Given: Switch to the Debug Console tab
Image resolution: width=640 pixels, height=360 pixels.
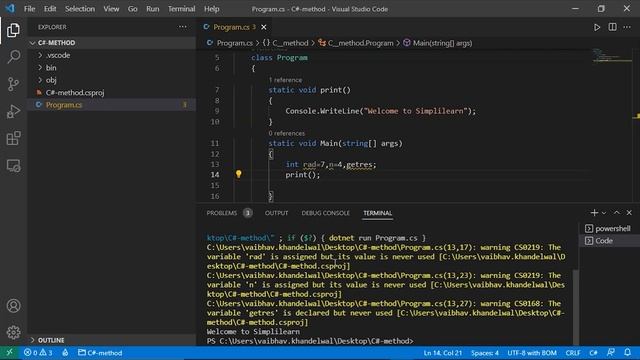Looking at the screenshot, I should click(x=325, y=213).
